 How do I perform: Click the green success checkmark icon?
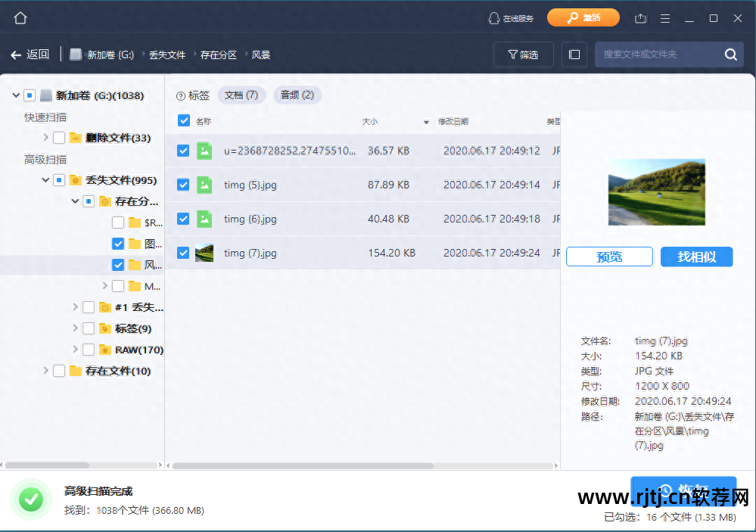click(31, 499)
